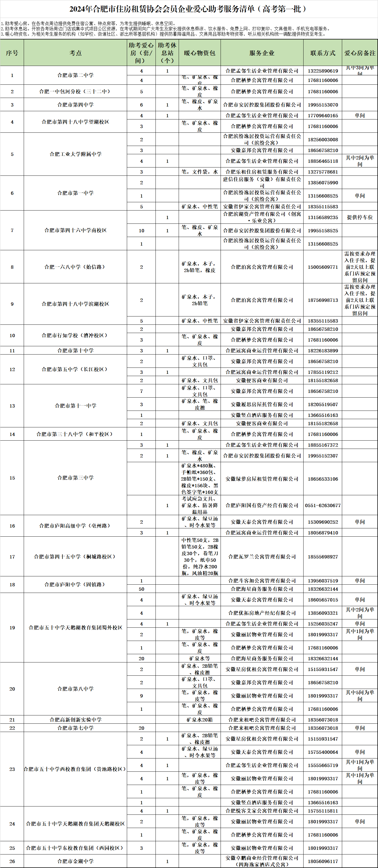
Task: Click the cell 合肥市第四十六中学南校区
Action: tap(75, 230)
